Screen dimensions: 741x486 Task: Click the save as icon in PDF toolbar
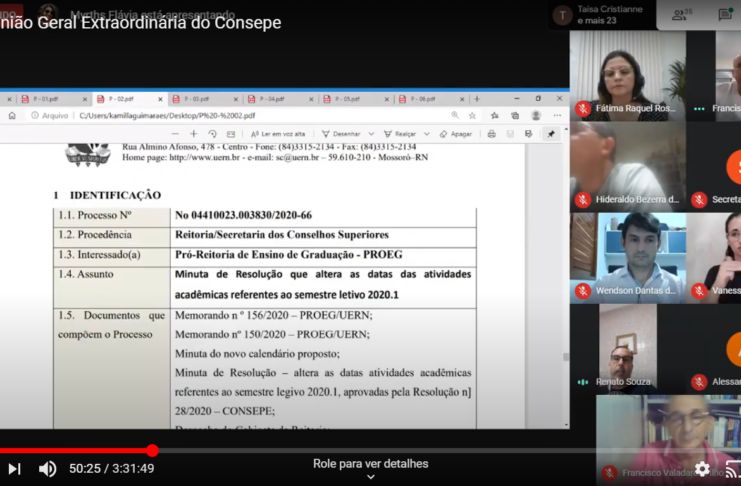pyautogui.click(x=529, y=134)
